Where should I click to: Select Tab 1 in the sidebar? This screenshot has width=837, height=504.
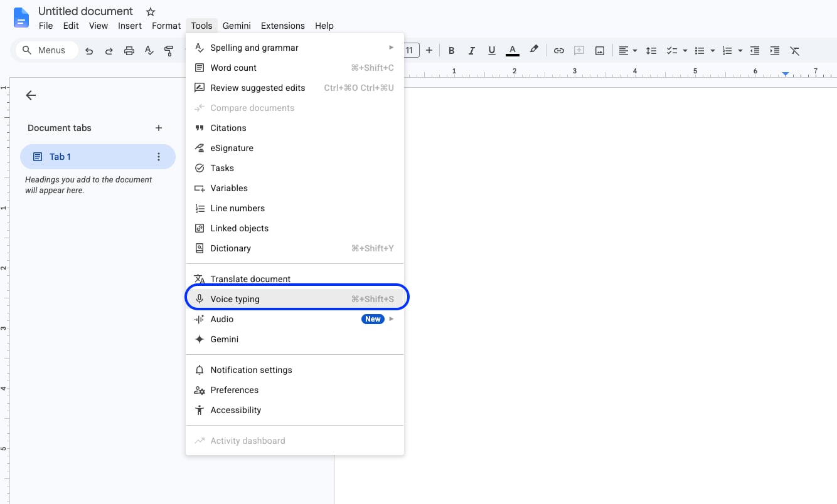point(98,157)
